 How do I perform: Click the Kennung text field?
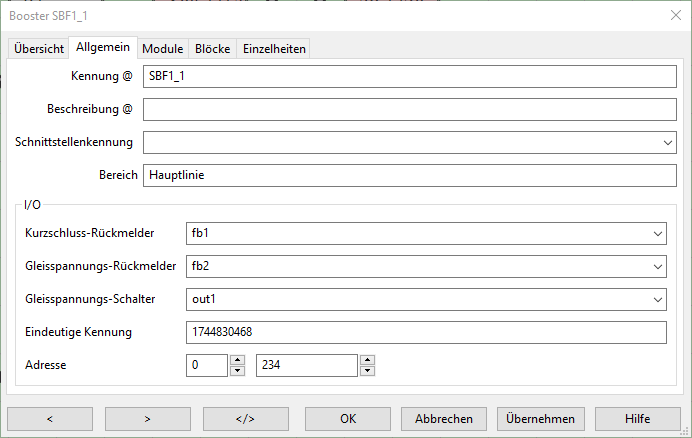point(410,76)
